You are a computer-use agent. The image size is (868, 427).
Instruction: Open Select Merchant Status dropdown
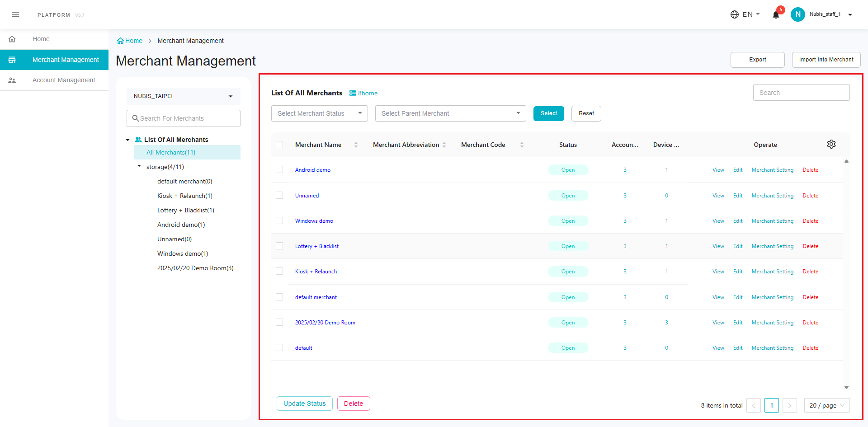320,113
